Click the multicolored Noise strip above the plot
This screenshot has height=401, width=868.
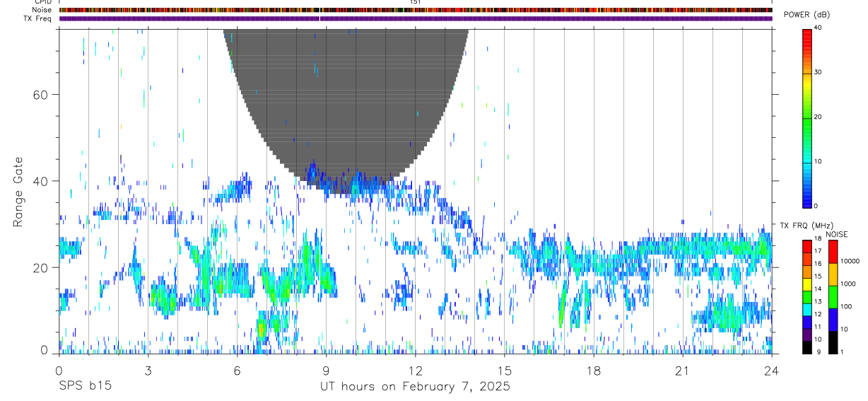point(416,10)
